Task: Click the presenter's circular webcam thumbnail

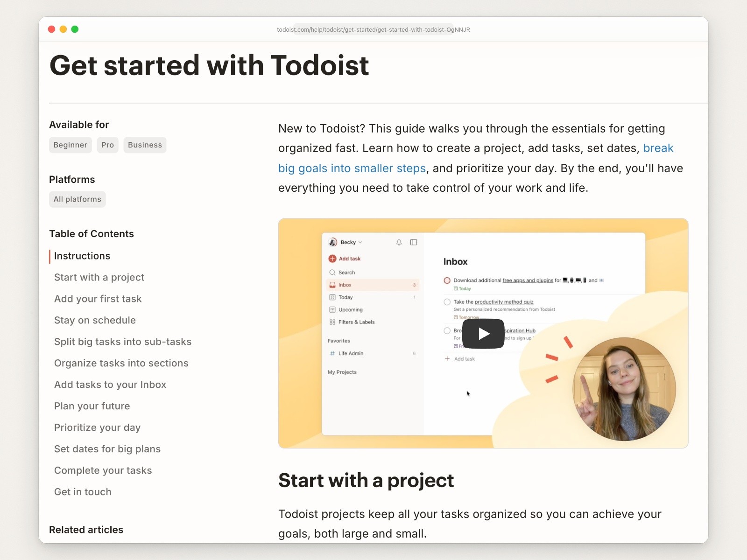Action: [624, 389]
